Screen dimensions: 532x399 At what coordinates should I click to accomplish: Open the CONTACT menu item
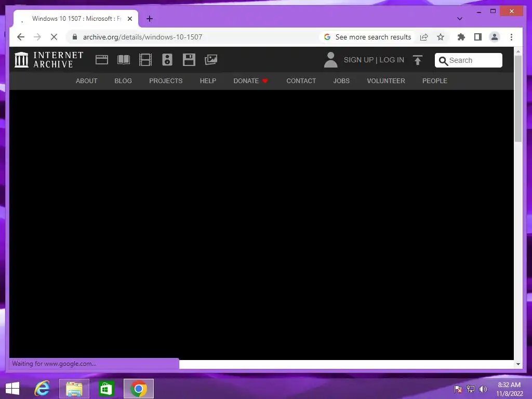point(301,81)
